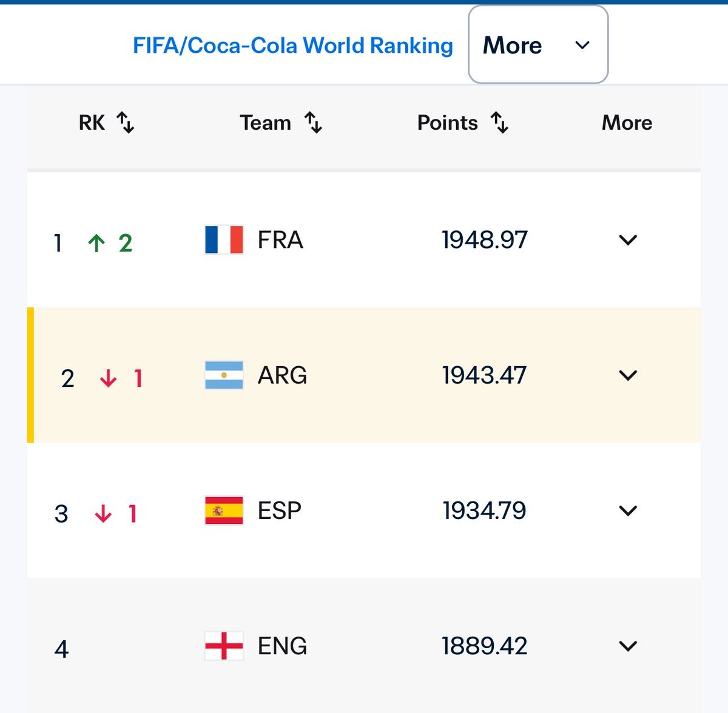The height and width of the screenshot is (713, 728).
Task: Expand the ENG row details chevron
Action: 628,646
